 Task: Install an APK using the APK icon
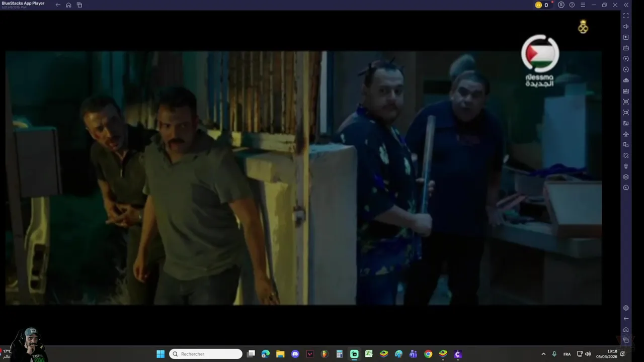pos(626,91)
